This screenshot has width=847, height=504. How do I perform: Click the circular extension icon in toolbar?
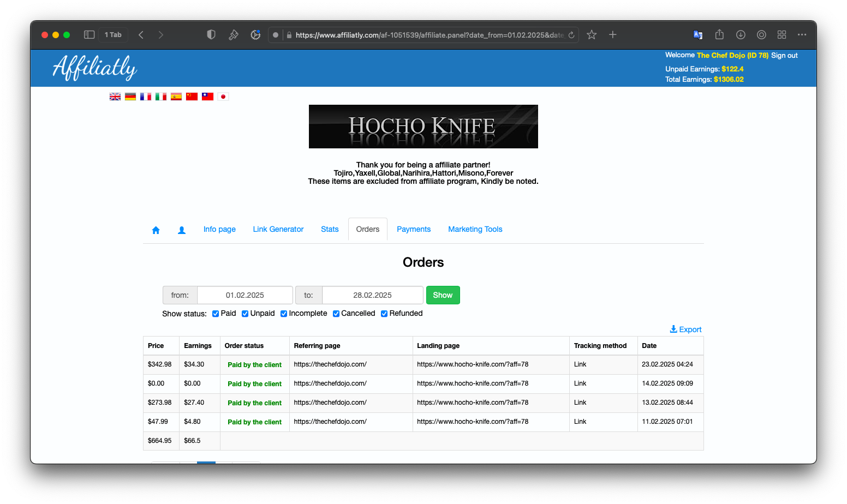[x=761, y=34]
